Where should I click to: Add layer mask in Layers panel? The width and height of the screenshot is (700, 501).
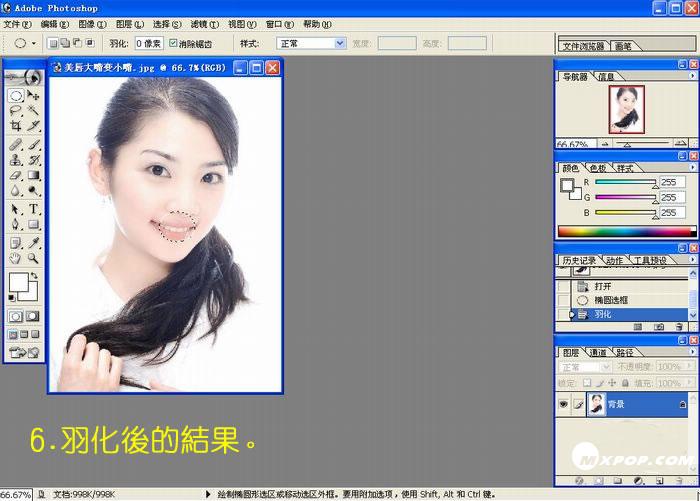click(599, 481)
